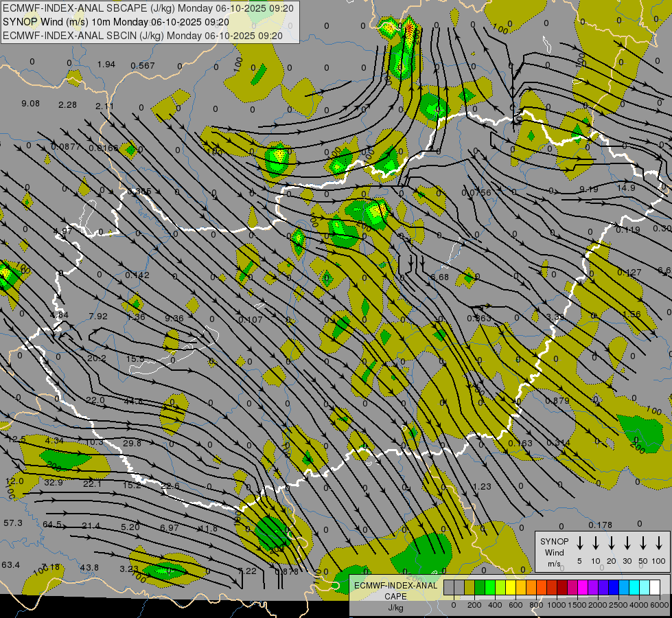Click the 1500 tick label on CAPE scale
The width and height of the screenshot is (672, 618).
click(x=577, y=605)
